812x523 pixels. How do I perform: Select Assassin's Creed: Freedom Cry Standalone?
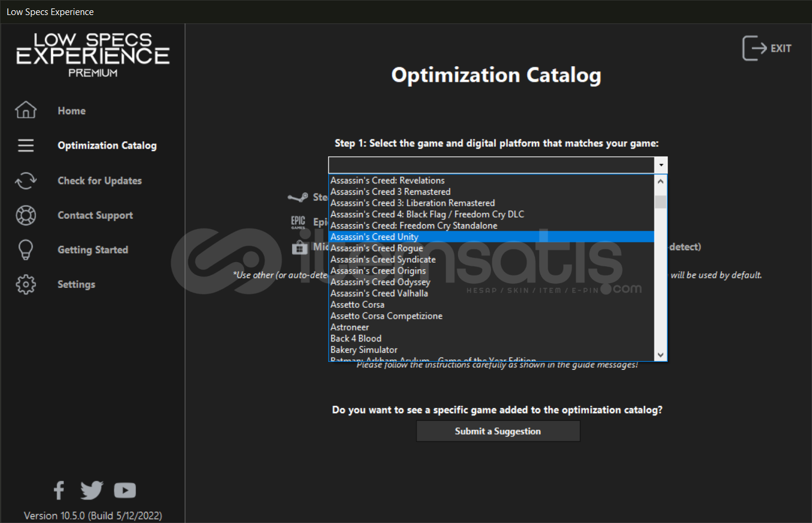(x=492, y=225)
